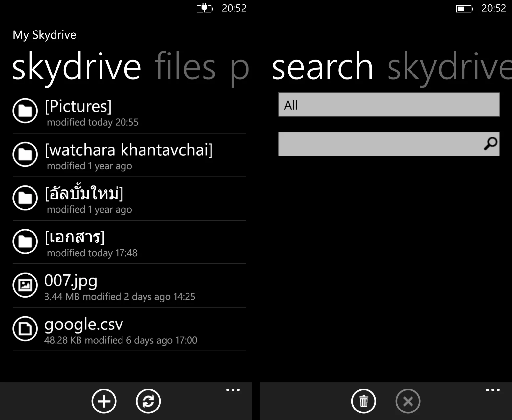Open the 'All' filter dropdown
Viewport: 512px width, 420px height.
pos(389,105)
